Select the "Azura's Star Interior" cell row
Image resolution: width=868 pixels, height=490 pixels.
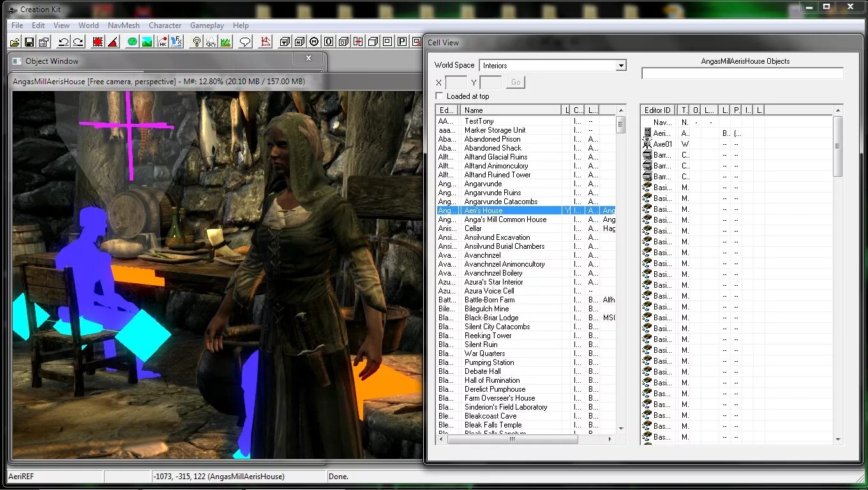click(526, 282)
